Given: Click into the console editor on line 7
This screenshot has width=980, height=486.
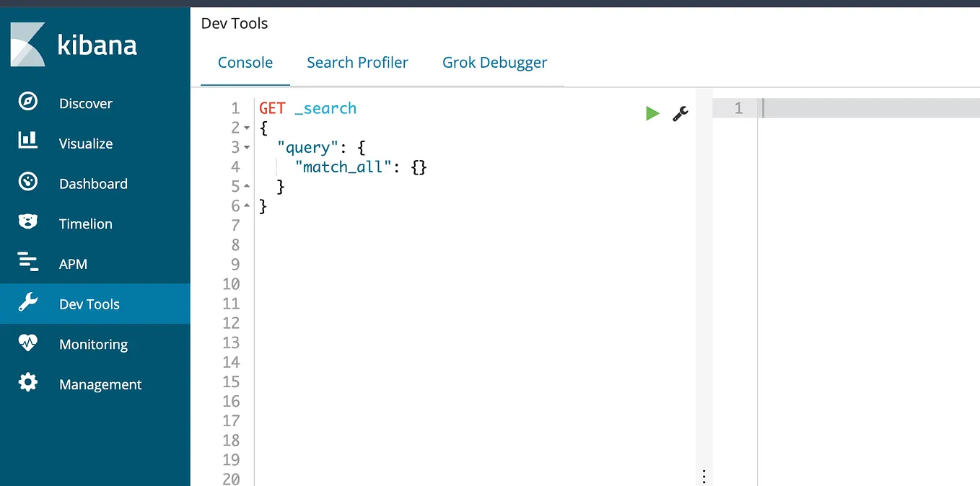Looking at the screenshot, I should pos(361,225).
